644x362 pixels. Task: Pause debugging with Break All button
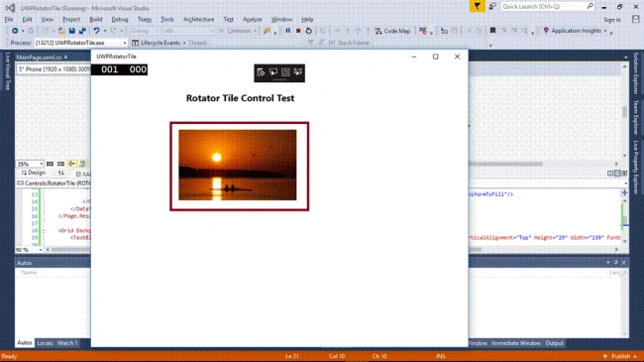coord(288,31)
